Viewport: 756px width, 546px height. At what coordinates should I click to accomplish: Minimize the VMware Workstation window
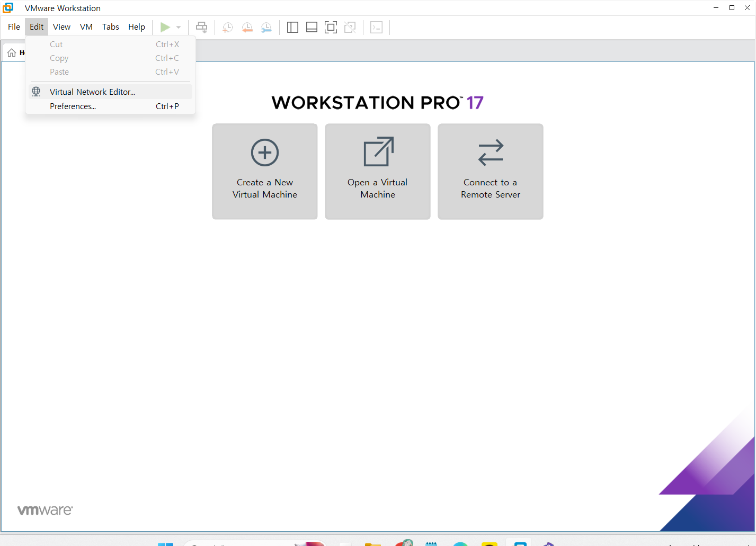click(716, 8)
